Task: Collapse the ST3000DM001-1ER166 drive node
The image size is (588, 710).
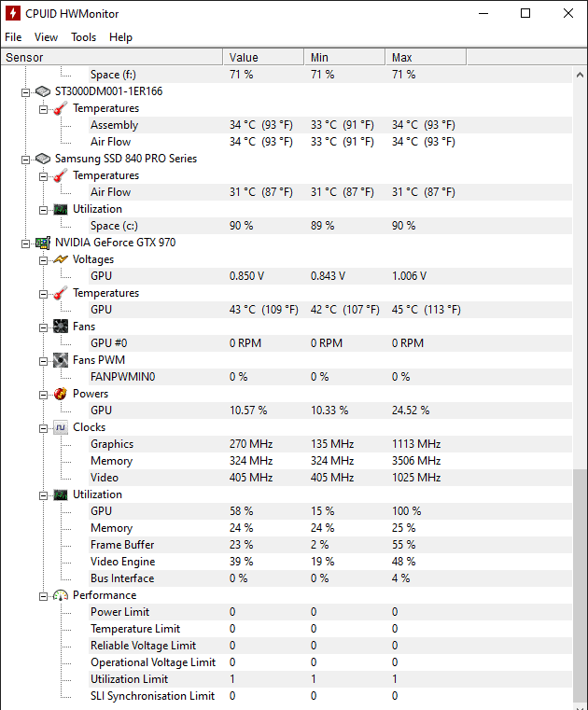Action: click(x=25, y=91)
